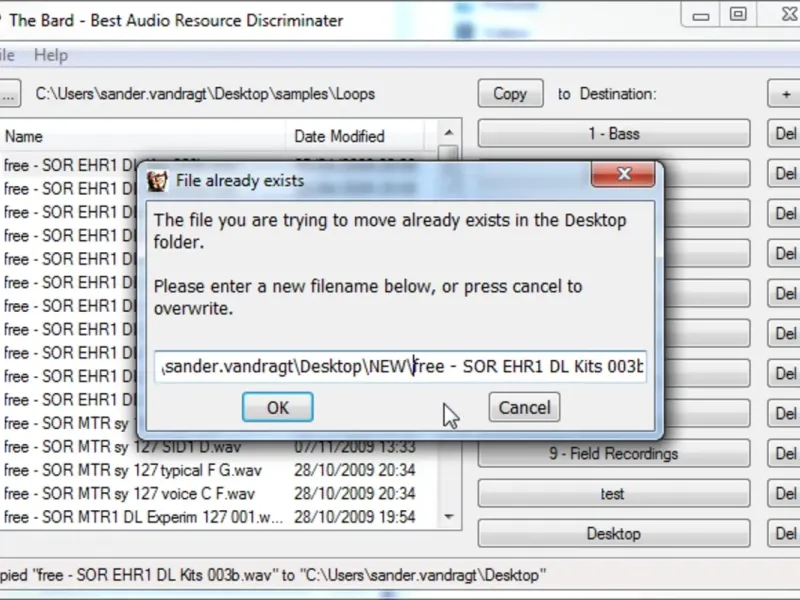This screenshot has width=800, height=600.
Task: Click inside the new filename text field
Action: pyautogui.click(x=401, y=366)
